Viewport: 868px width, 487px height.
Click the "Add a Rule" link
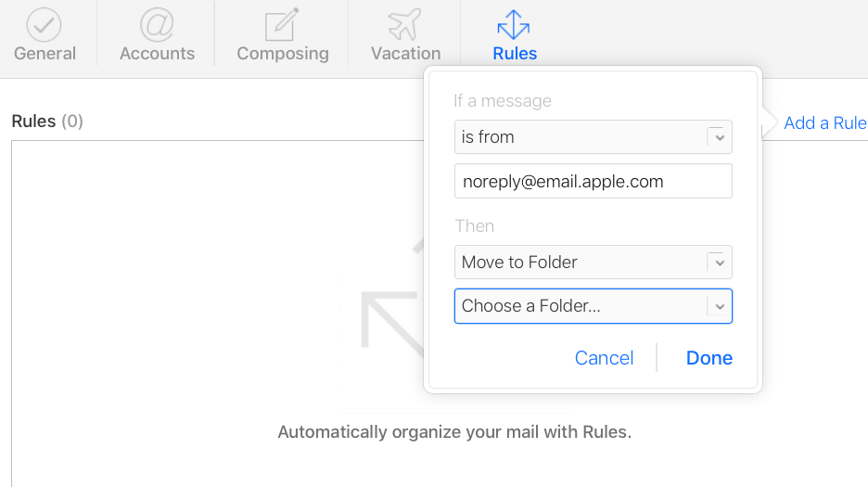pos(824,123)
